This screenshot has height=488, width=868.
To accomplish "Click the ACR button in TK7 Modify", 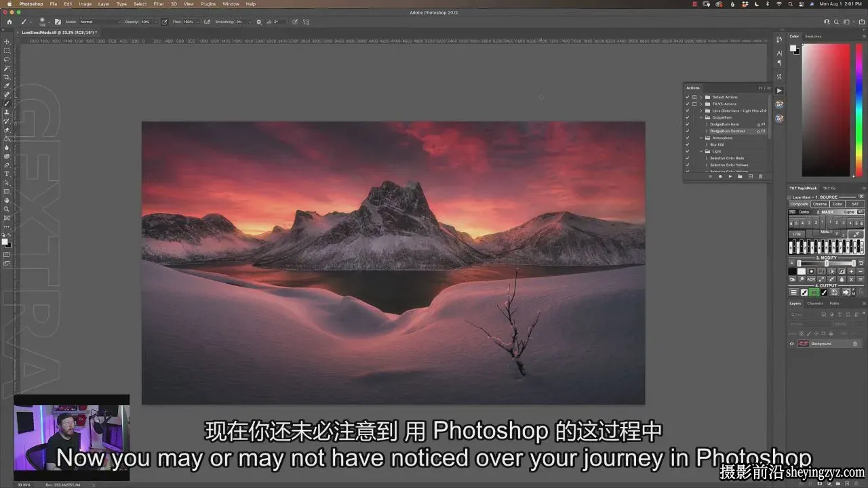I will pyautogui.click(x=811, y=279).
